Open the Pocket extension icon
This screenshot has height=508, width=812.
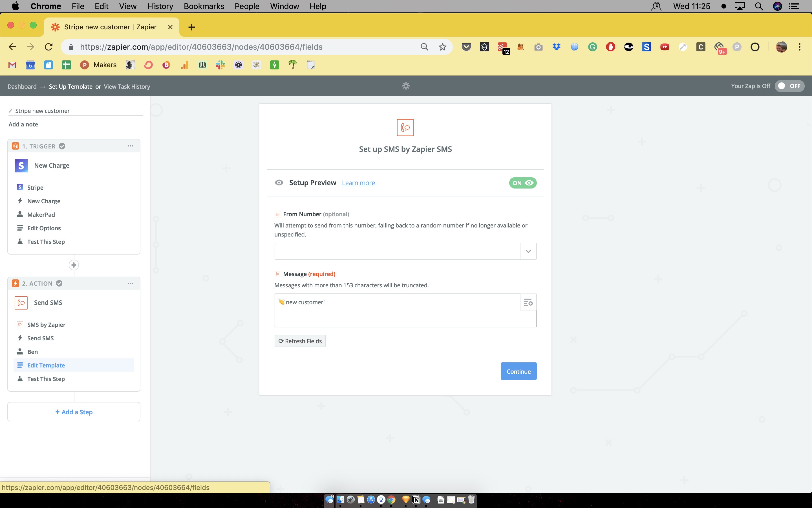tap(466, 47)
